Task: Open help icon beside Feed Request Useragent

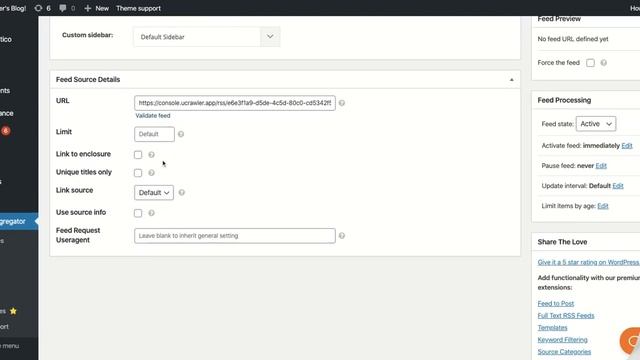Action: tap(342, 236)
